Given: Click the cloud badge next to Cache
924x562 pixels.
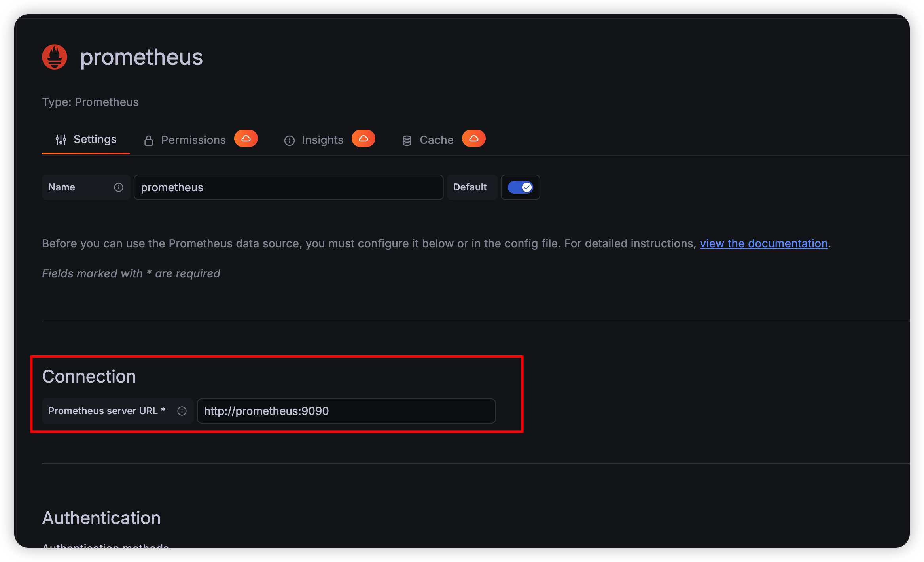Looking at the screenshot, I should pos(474,139).
